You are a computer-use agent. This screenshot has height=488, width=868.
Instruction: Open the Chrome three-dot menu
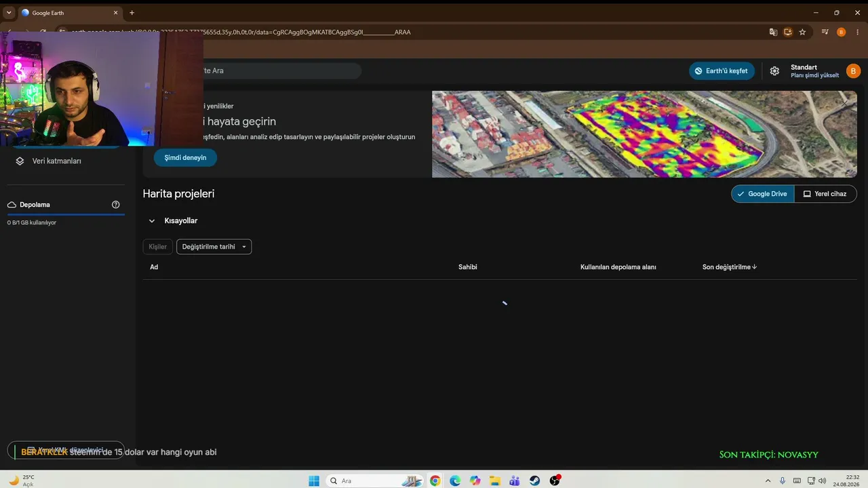[856, 32]
